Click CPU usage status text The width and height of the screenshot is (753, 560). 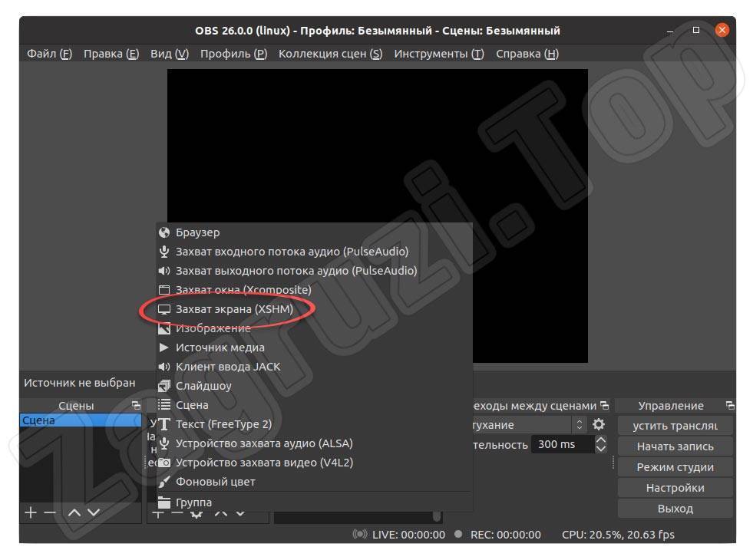pyautogui.click(x=618, y=535)
